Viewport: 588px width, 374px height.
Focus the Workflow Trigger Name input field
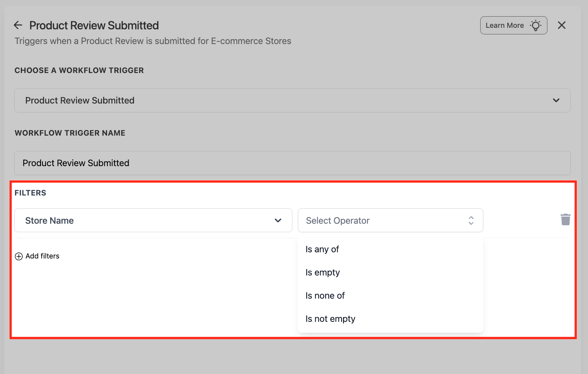tap(292, 163)
